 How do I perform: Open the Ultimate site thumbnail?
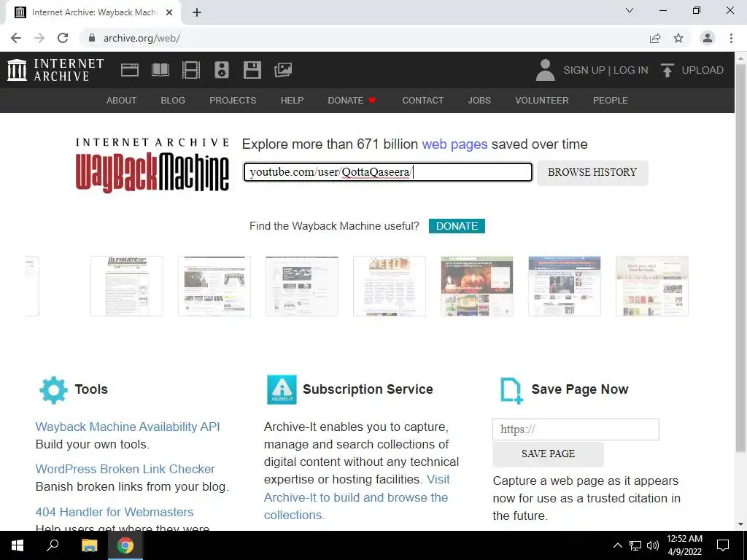point(127,286)
